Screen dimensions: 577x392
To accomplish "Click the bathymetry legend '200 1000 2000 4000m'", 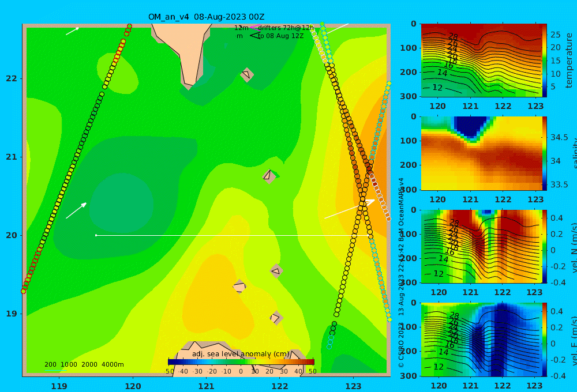I will click(84, 364).
